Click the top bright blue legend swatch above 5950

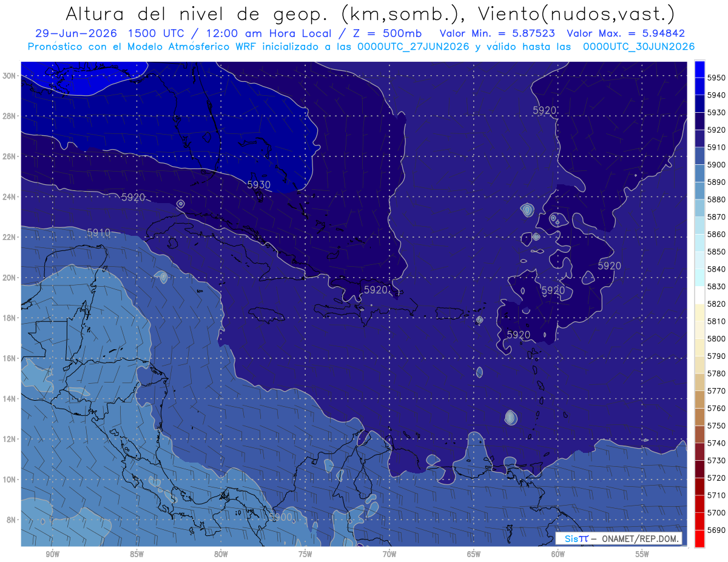click(x=699, y=69)
